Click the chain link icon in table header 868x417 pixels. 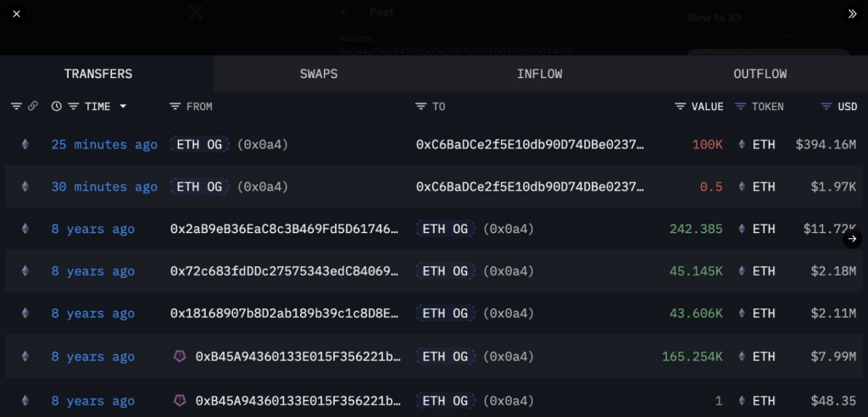[33, 107]
